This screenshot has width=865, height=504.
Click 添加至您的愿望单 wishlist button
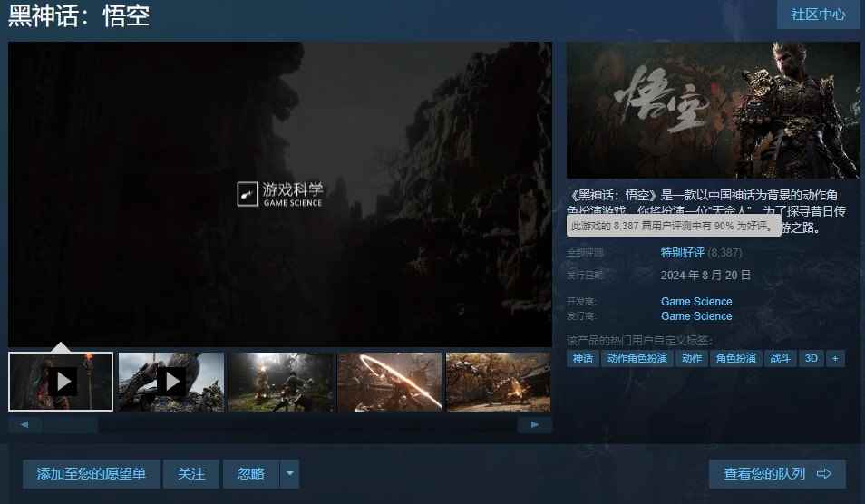[92, 473]
